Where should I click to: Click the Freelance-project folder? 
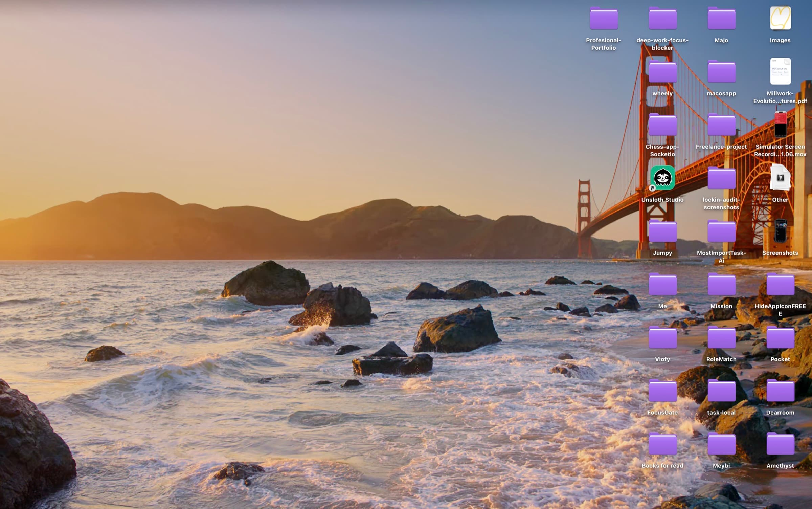tap(721, 125)
